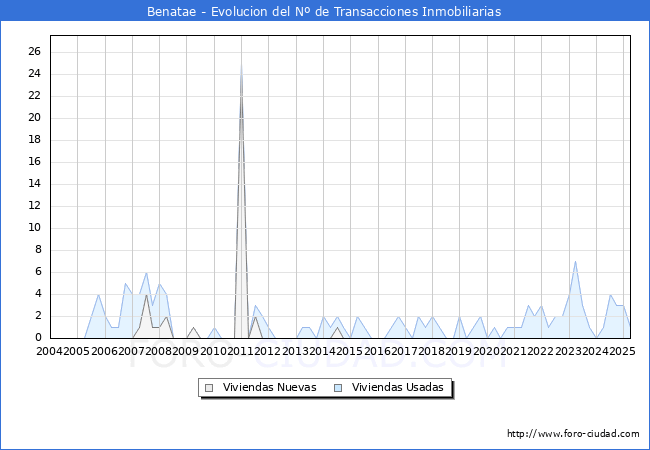Click the x-axis year 2016
Screen dimensions: 650x450
[x=377, y=351]
